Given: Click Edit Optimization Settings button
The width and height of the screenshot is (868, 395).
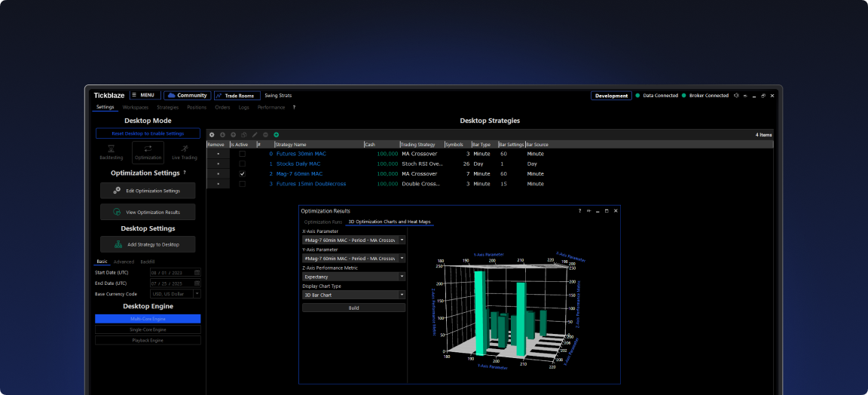Looking at the screenshot, I should tap(148, 191).
